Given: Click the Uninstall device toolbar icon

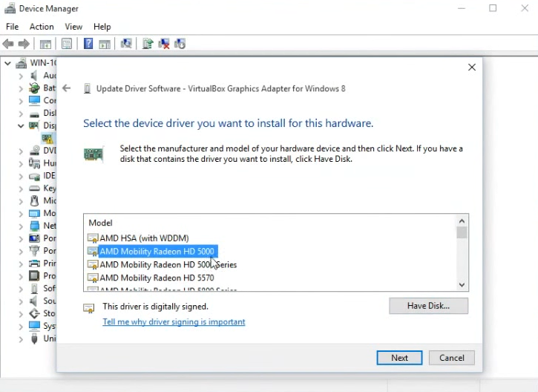Looking at the screenshot, I should [164, 44].
